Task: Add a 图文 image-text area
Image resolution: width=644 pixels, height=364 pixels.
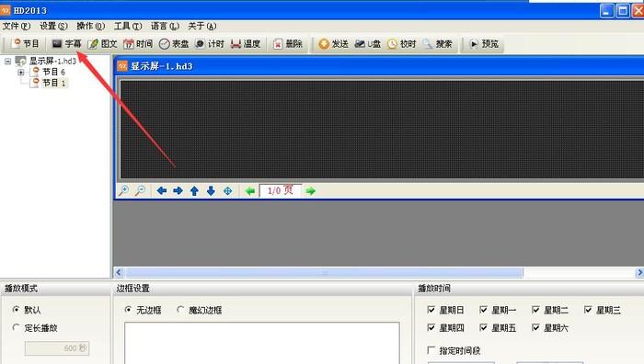Action: 103,43
